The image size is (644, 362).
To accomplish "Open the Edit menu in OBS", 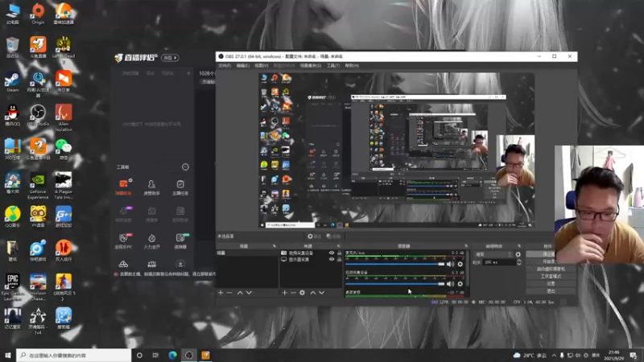I will point(243,66).
